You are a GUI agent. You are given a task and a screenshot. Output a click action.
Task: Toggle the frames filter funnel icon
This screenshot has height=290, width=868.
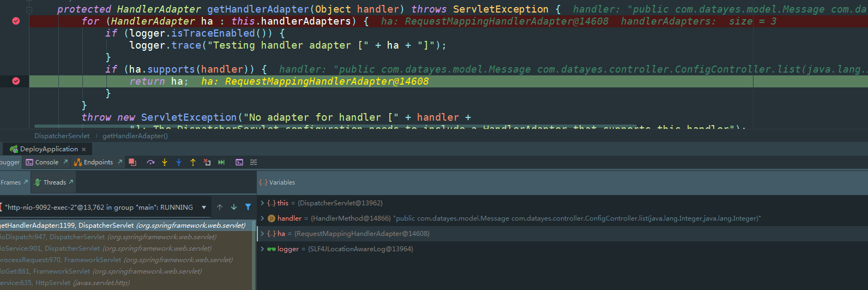(248, 207)
